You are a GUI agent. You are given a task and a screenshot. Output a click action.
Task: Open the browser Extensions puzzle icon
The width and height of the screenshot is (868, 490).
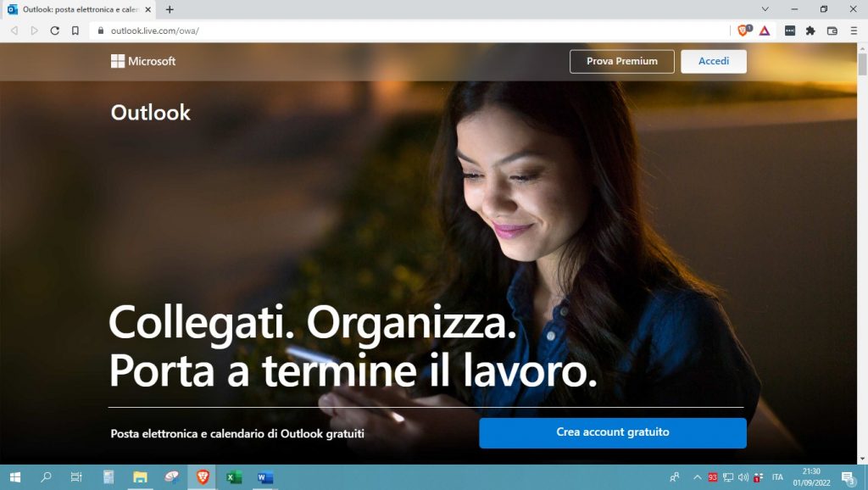811,31
